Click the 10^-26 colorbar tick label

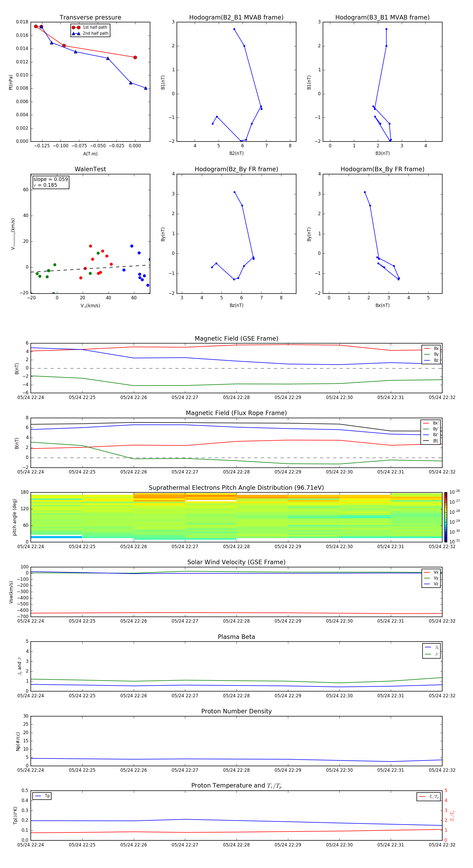pos(455,492)
